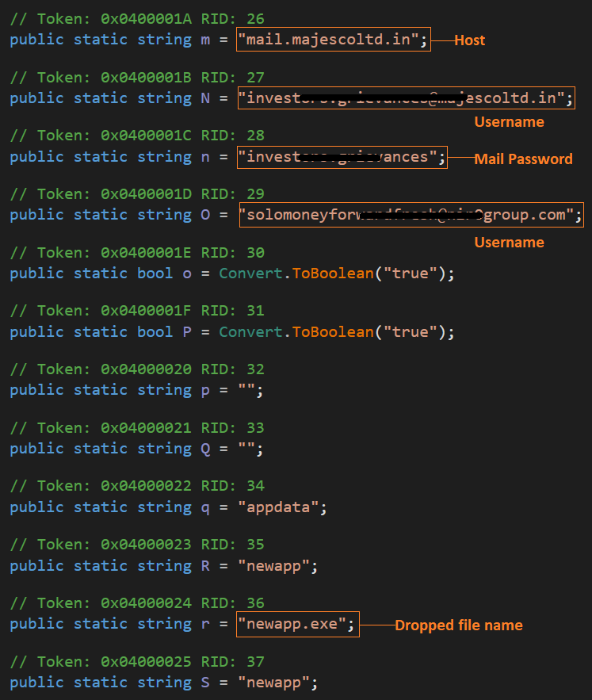Select the Username label under string N

tap(509, 121)
